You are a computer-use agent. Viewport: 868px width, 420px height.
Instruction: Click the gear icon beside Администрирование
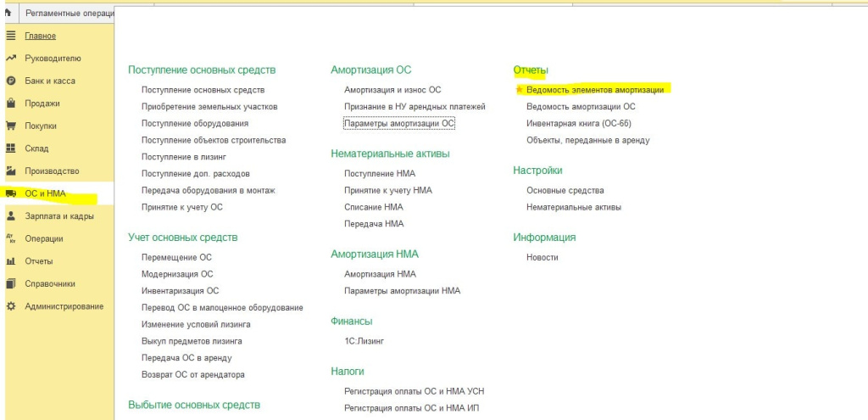point(11,306)
